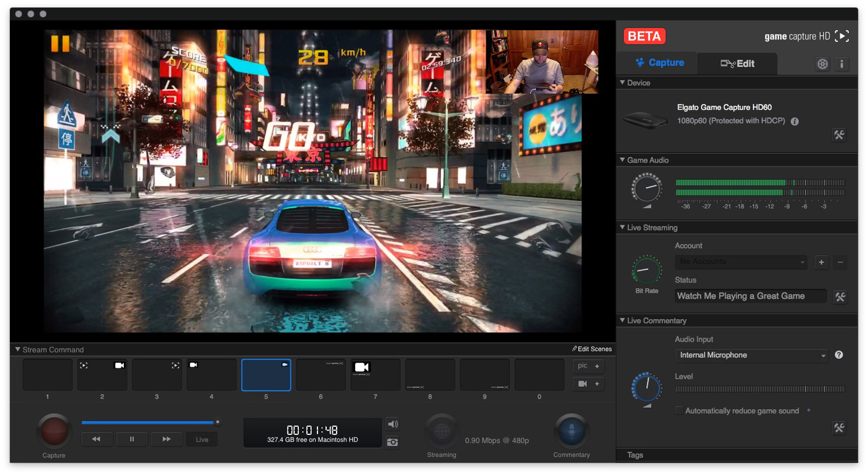868x475 pixels.
Task: Enable Automatically reduce game sound
Action: pos(679,411)
